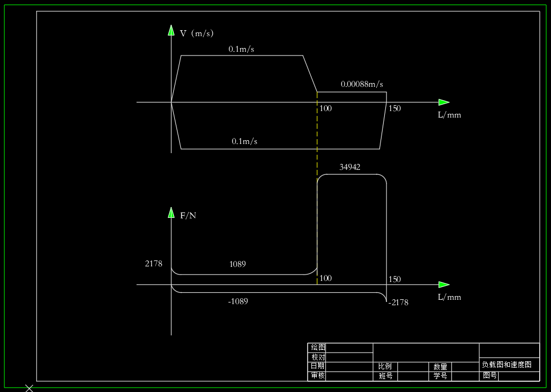Select the -2178 label near 150
The height and width of the screenshot is (392, 551).
(398, 302)
